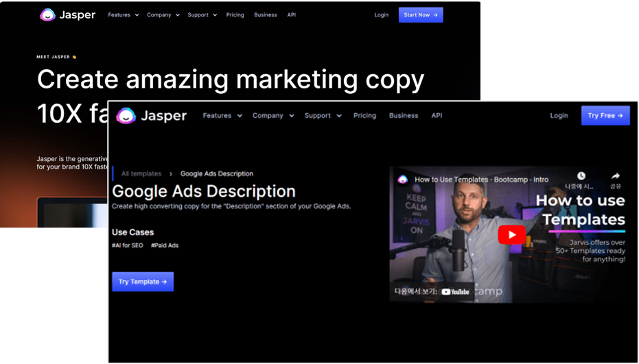Open Business in back window navigation
Screen dimensions: 639x364
[266, 15]
